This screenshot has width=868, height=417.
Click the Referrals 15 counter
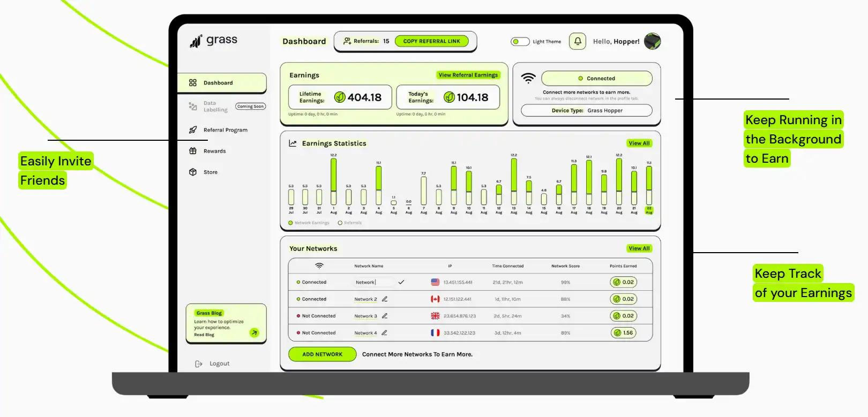coord(366,41)
